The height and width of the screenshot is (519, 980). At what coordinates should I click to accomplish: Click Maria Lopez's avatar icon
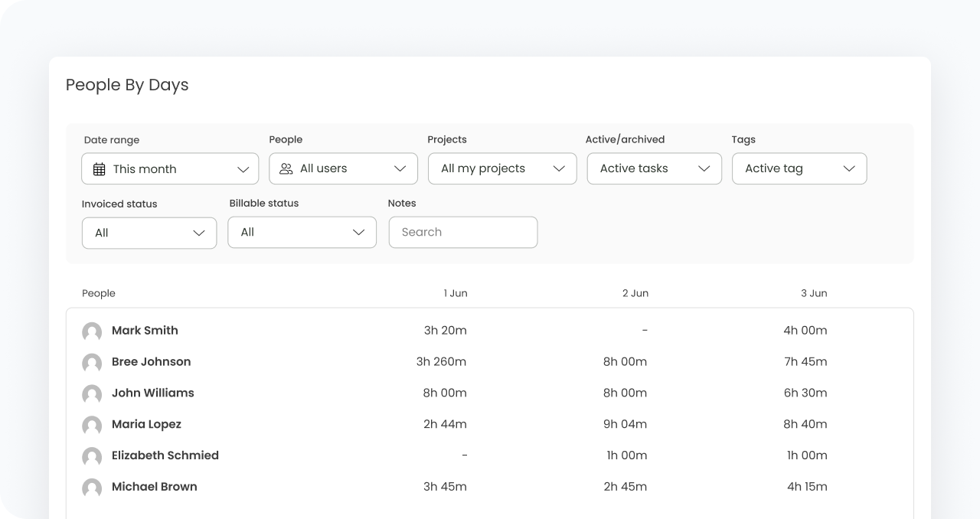click(x=92, y=426)
